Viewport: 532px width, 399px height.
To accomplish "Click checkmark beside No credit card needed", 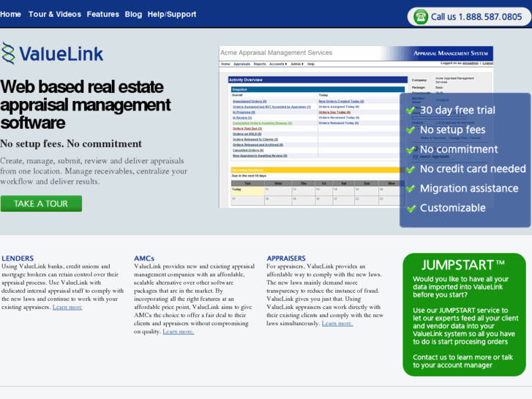I will [411, 169].
